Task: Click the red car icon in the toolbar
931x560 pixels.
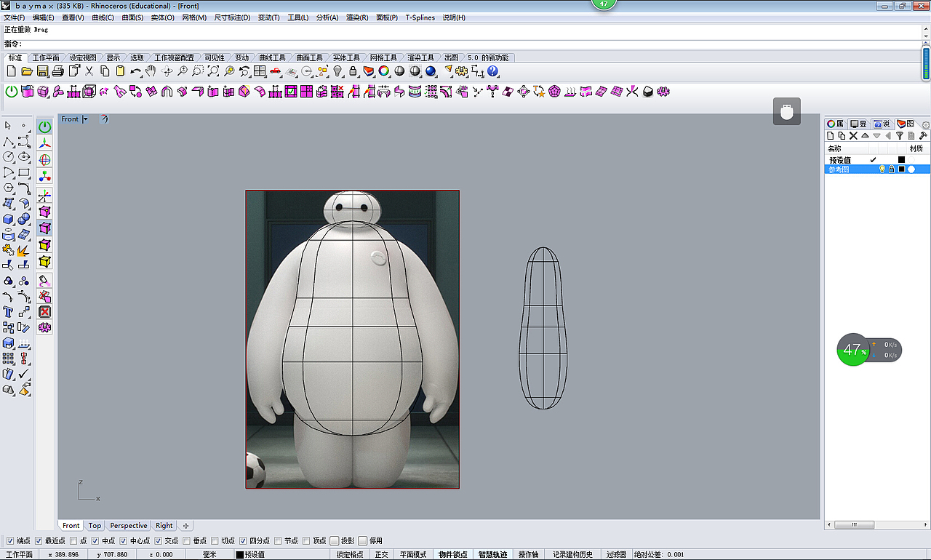Action: [276, 71]
